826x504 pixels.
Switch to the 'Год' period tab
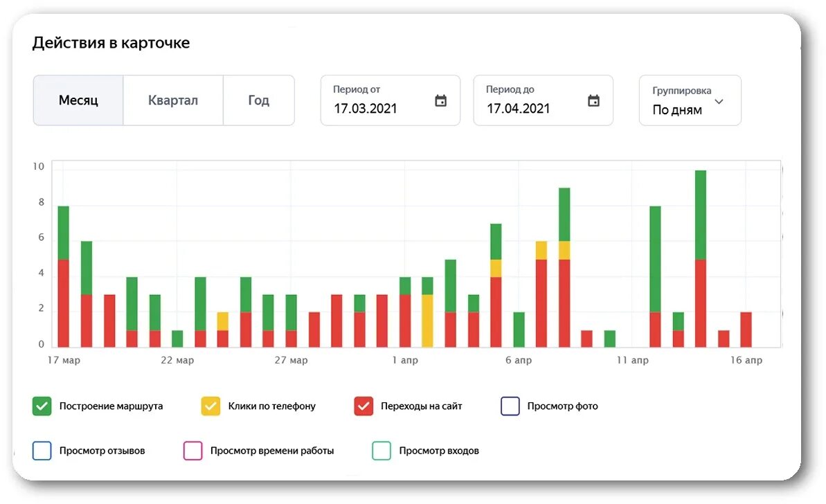click(259, 100)
